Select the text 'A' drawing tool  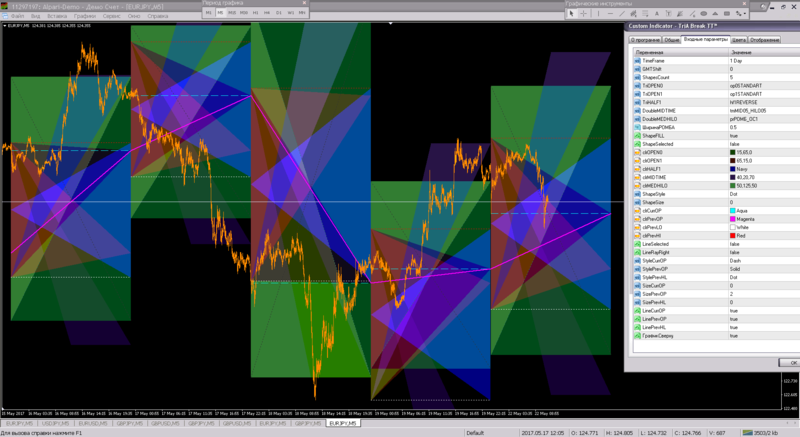click(x=657, y=14)
